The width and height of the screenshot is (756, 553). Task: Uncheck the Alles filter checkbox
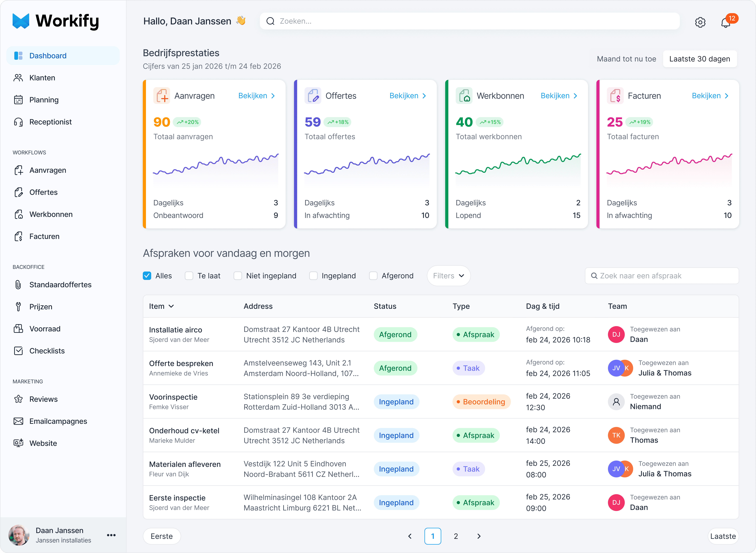tap(147, 276)
